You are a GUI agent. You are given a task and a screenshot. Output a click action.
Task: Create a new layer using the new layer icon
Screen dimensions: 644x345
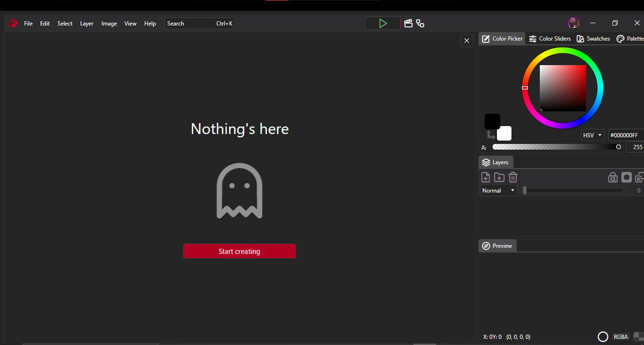click(x=485, y=177)
